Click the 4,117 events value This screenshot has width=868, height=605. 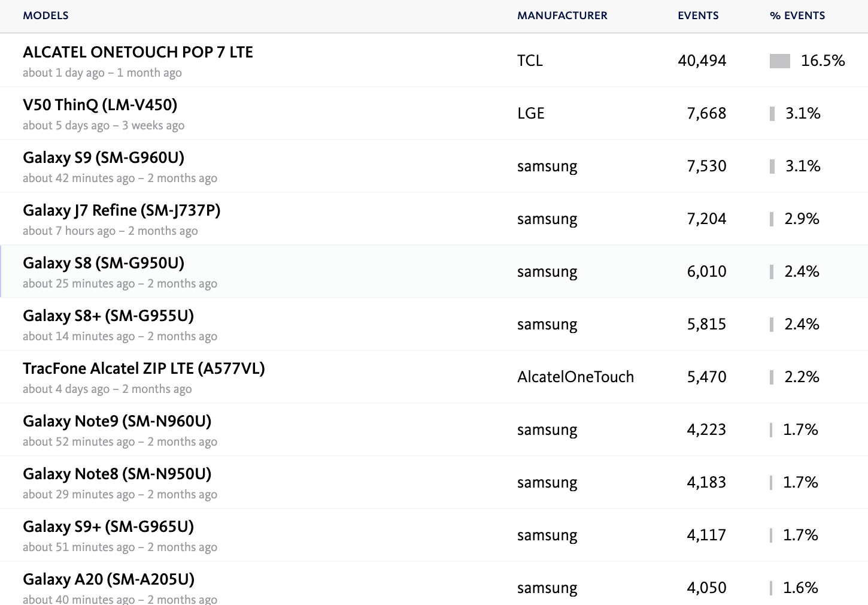[x=706, y=535]
